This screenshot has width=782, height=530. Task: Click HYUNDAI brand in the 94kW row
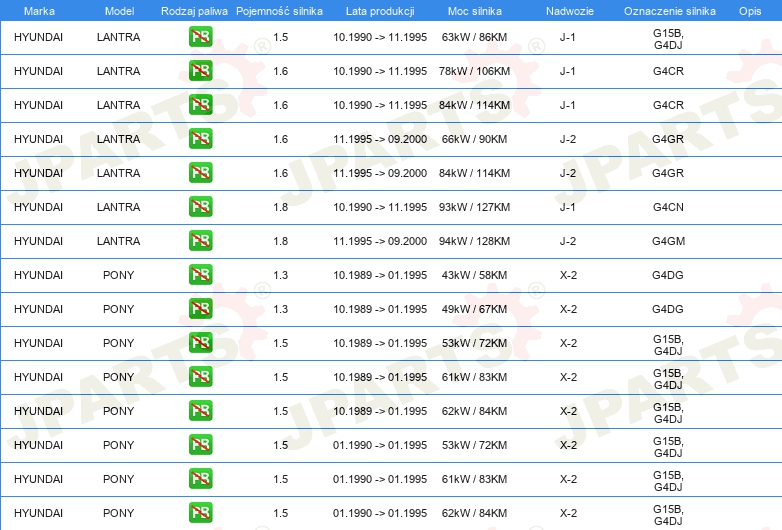pos(38,241)
